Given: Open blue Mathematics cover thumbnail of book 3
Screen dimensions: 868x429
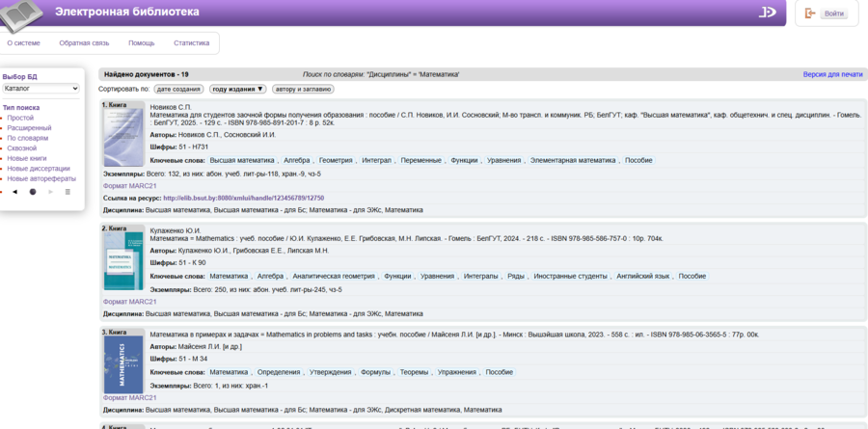Looking at the screenshot, I should 123,365.
